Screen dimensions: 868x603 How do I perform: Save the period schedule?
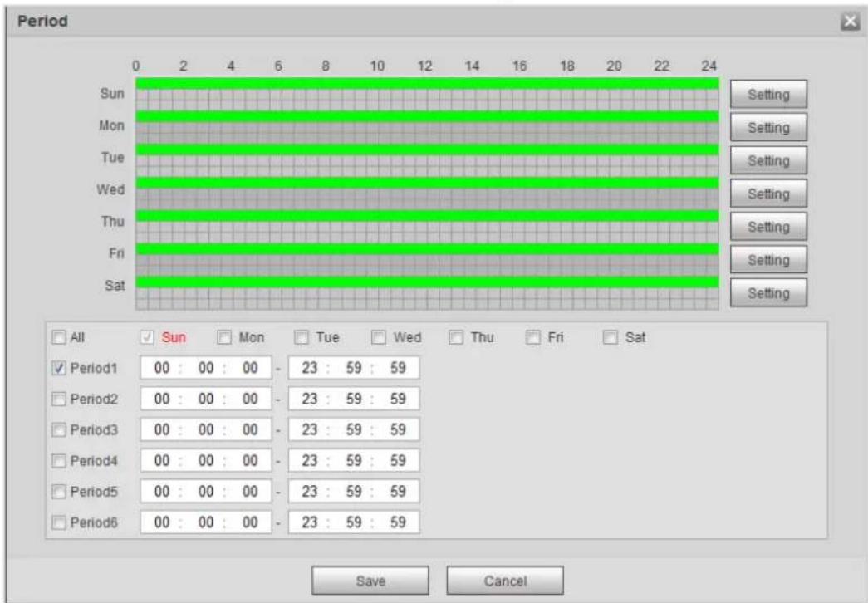point(370,581)
